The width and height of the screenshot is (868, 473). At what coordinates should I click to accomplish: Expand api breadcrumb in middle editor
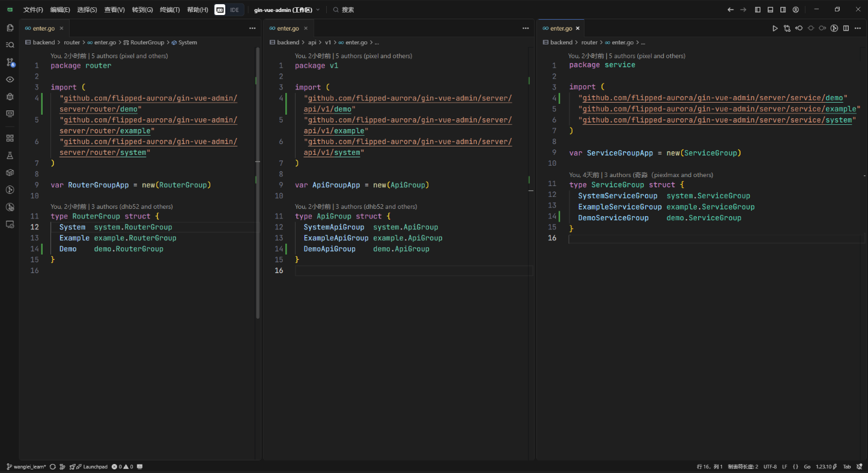(x=312, y=43)
